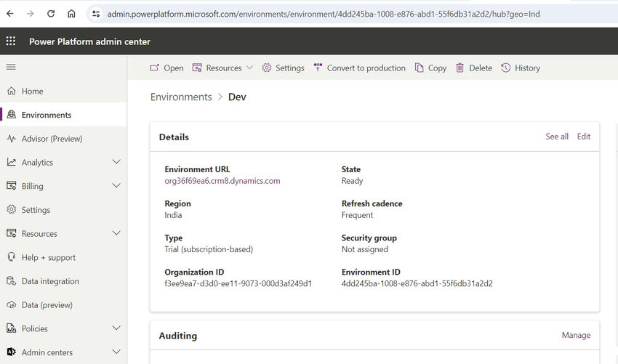Viewport: 618px width, 364px height.
Task: Click the address bar URL
Action: tap(324, 15)
